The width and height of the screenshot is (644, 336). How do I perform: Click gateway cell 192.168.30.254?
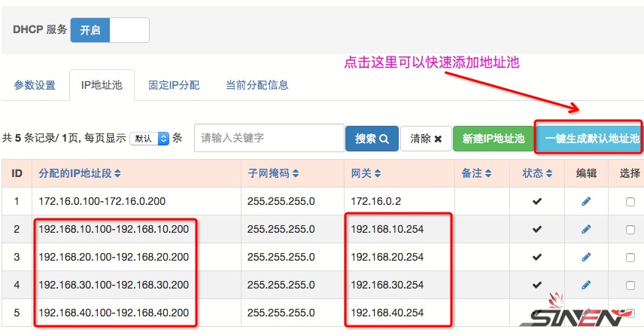click(x=387, y=285)
